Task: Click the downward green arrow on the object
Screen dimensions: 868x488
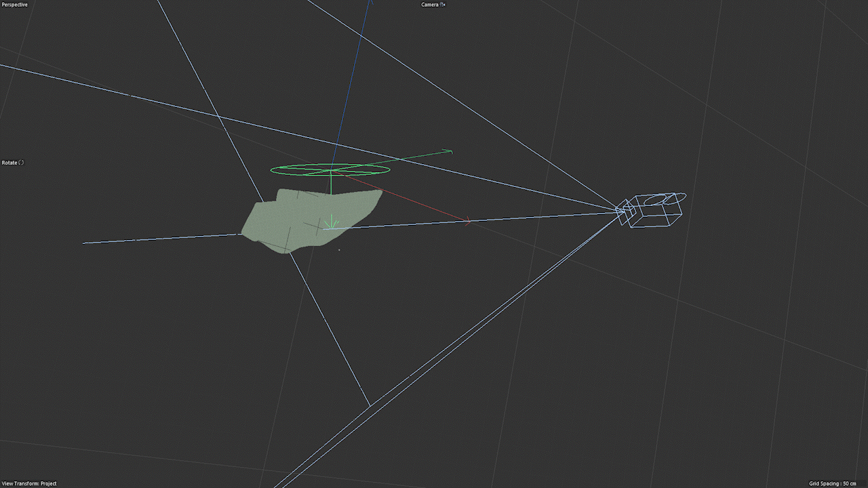Action: point(331,223)
